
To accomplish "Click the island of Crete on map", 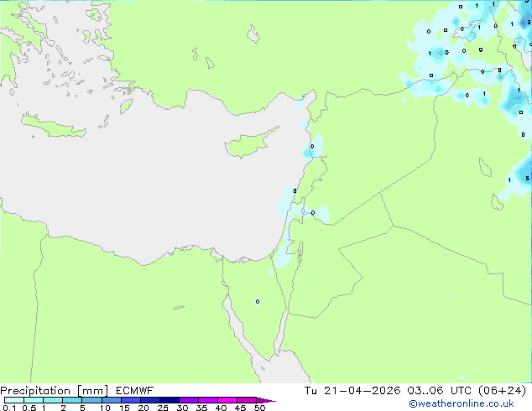I will tap(55, 127).
